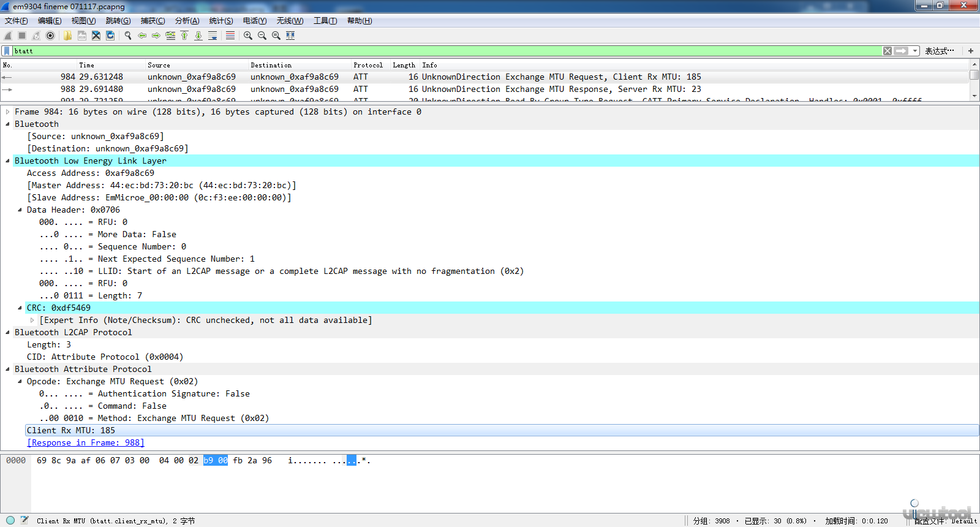The width and height of the screenshot is (980, 527).
Task: Click the zoom in magnifier icon
Action: pyautogui.click(x=248, y=36)
